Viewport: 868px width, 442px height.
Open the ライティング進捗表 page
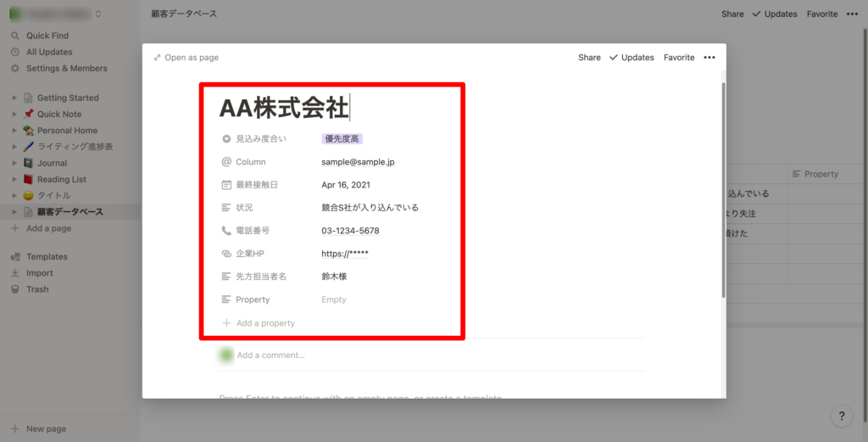[x=75, y=147]
